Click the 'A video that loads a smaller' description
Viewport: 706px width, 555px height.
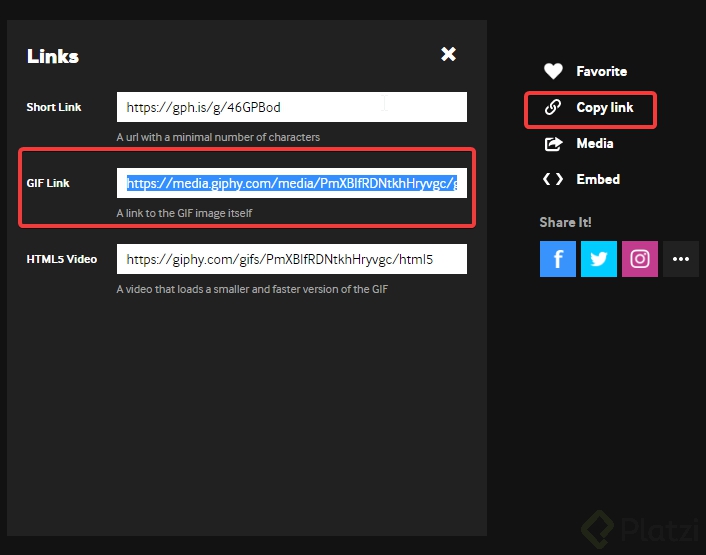[x=252, y=289]
